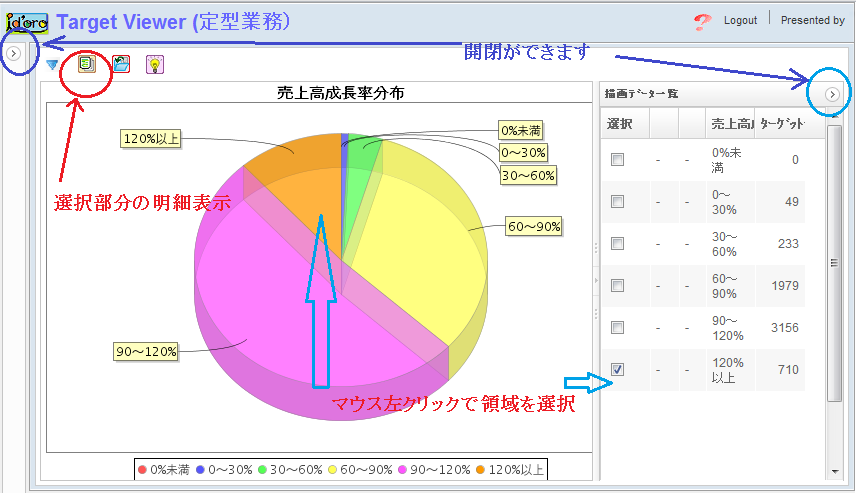The image size is (856, 493).
Task: Click the 120%以上 legend color marker
Action: coord(479,470)
